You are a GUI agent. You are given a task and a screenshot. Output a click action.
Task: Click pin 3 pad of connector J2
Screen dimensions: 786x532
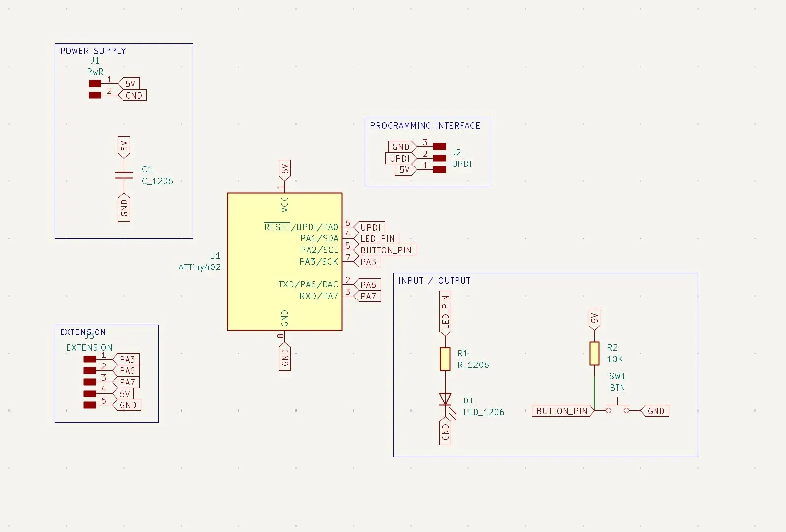(x=439, y=147)
